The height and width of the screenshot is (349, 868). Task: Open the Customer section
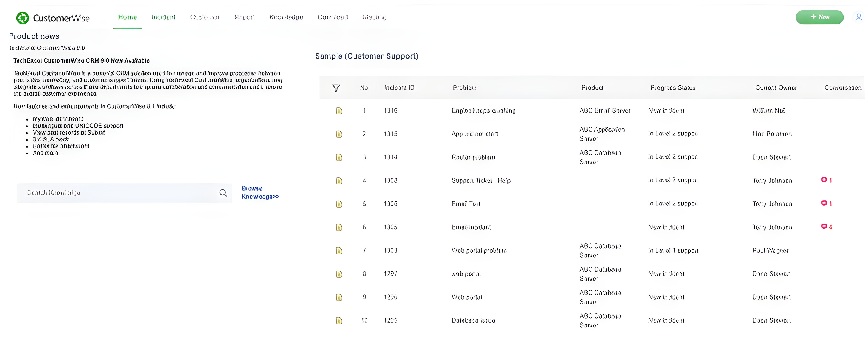tap(204, 17)
